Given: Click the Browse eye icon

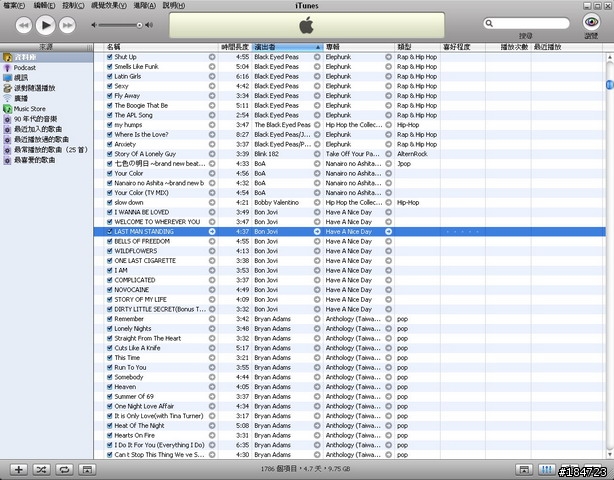Looking at the screenshot, I should [x=591, y=22].
